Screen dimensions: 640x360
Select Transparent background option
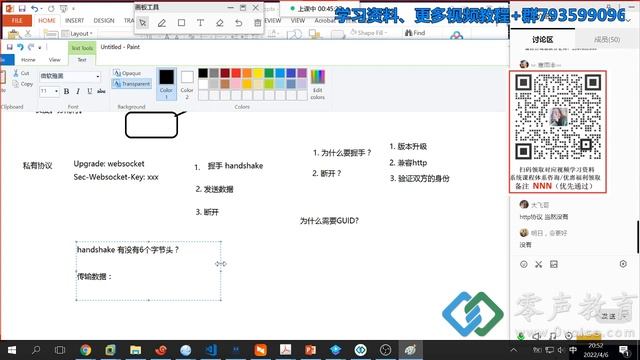coord(131,84)
